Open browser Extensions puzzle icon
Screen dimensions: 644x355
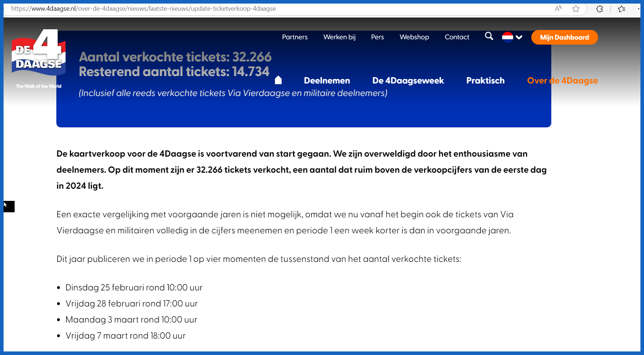coord(599,9)
